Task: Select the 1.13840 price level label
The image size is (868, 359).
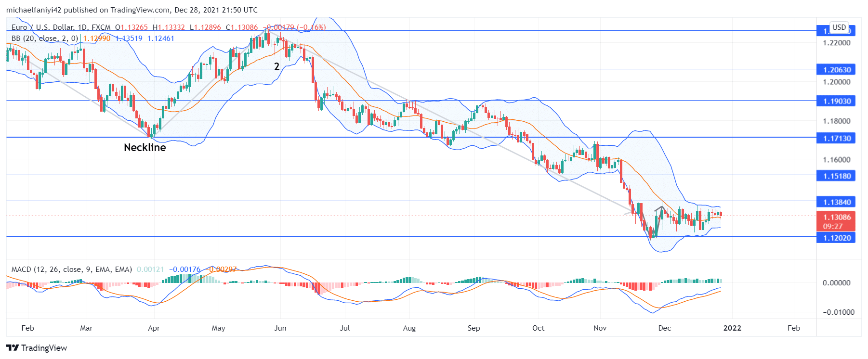Action: [836, 202]
